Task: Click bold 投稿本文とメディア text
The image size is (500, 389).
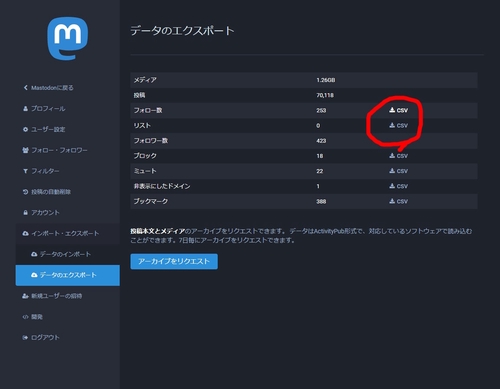Action: click(158, 231)
